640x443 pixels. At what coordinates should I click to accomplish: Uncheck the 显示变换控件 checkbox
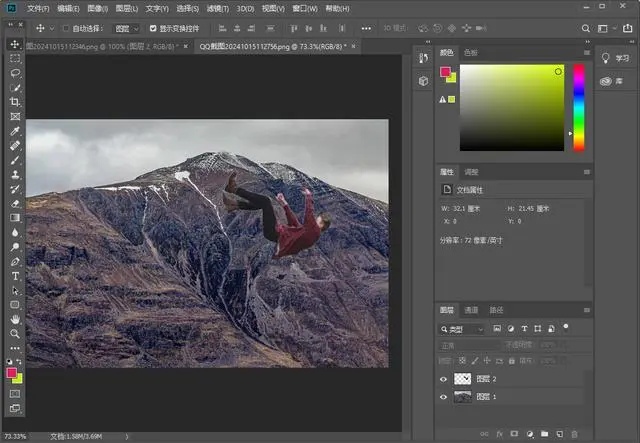pyautogui.click(x=152, y=29)
